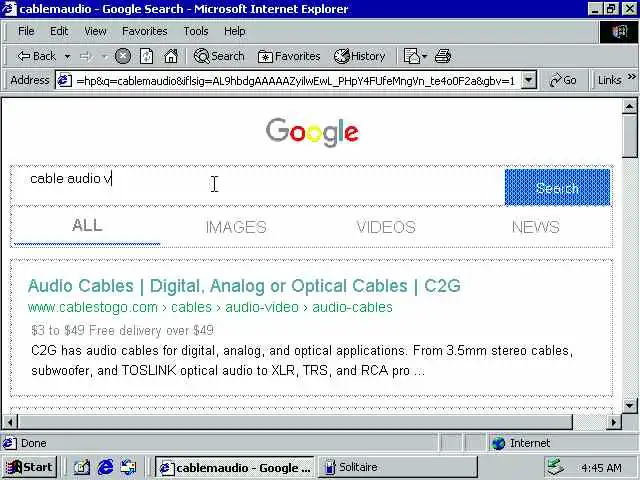Screen dimensions: 640x480
Task: Expand the Links toolbar chevron
Action: [631, 77]
